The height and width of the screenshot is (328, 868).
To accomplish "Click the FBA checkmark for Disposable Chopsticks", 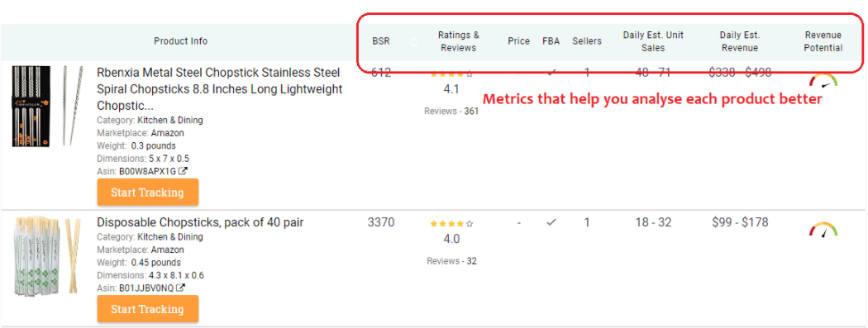I will [x=551, y=222].
